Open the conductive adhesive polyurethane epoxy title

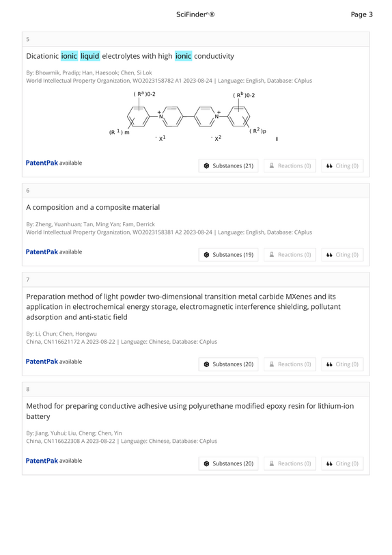[190, 411]
